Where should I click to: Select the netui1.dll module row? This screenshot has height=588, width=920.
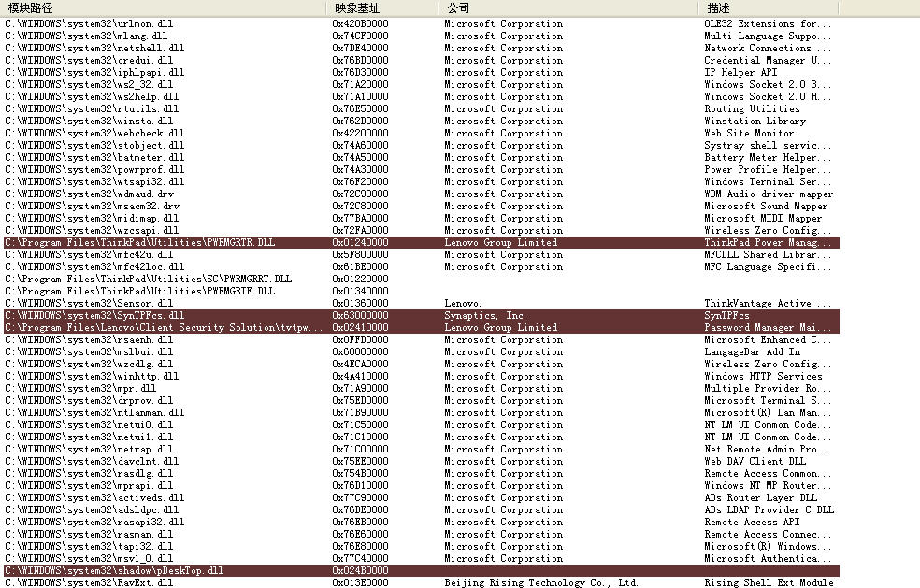pos(422,437)
